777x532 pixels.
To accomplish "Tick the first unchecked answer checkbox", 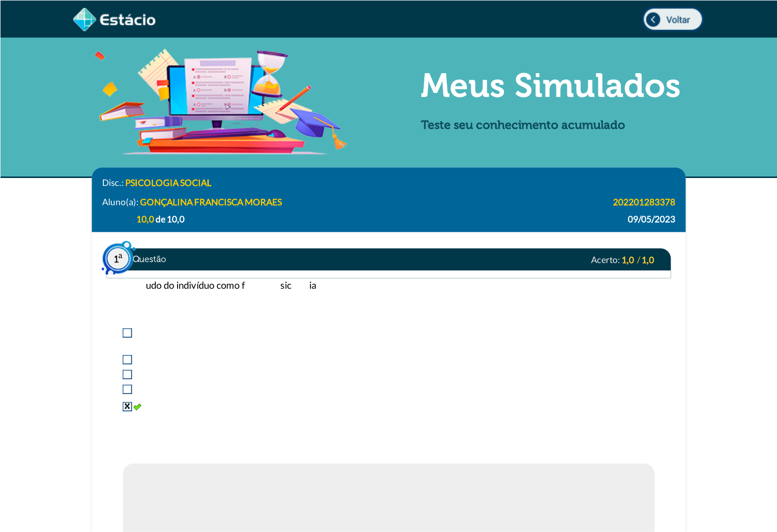I will pos(127,333).
